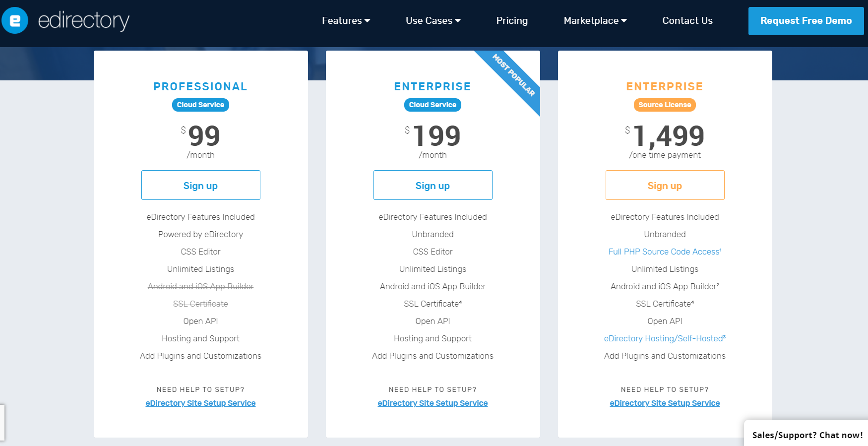Screen dimensions: 868x446
Task: Click 'SSL Certificate⁴' in $199 Enterprise plan
Action: click(433, 304)
